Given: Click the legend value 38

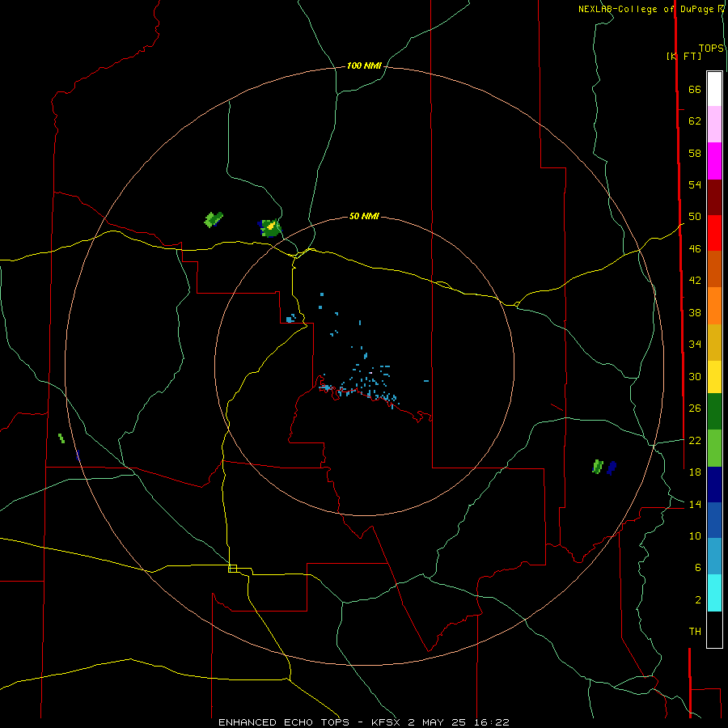Looking at the screenshot, I should (x=695, y=312).
